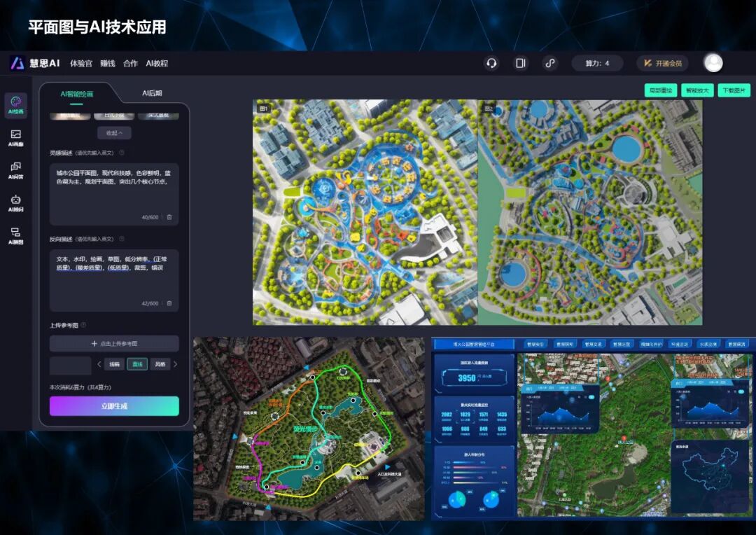Click 点击上传参考图 upload button
Viewport: 756px width, 535px height.
click(x=114, y=344)
